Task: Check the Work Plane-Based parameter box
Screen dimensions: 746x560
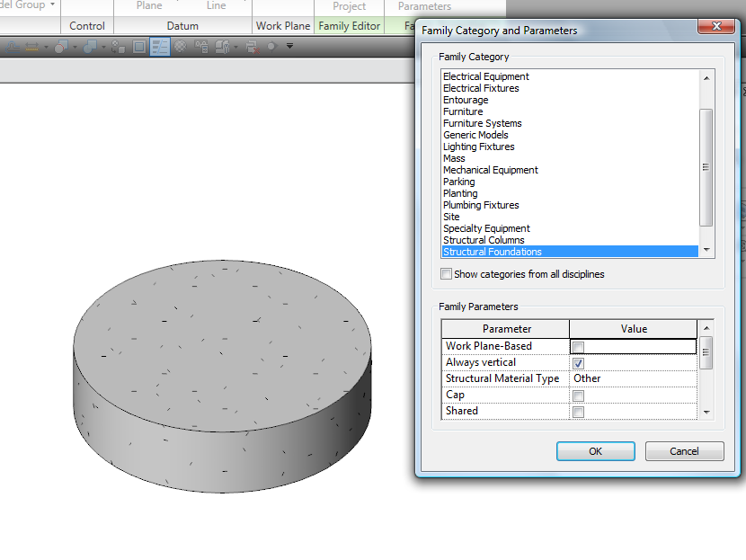Action: [x=579, y=347]
